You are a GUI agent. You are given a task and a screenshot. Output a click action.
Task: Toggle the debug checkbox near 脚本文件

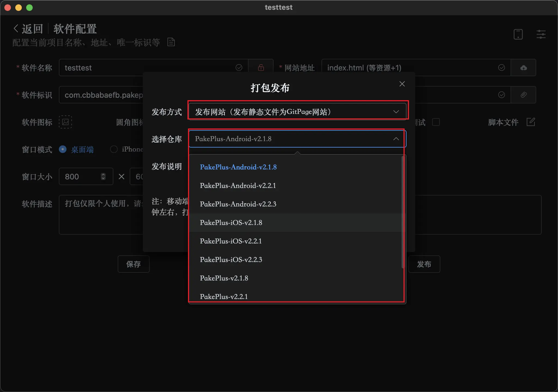pos(436,122)
